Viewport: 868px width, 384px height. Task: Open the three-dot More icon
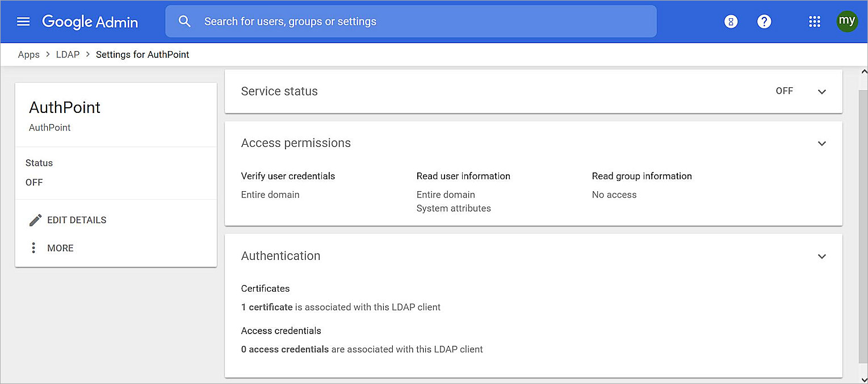tap(33, 248)
